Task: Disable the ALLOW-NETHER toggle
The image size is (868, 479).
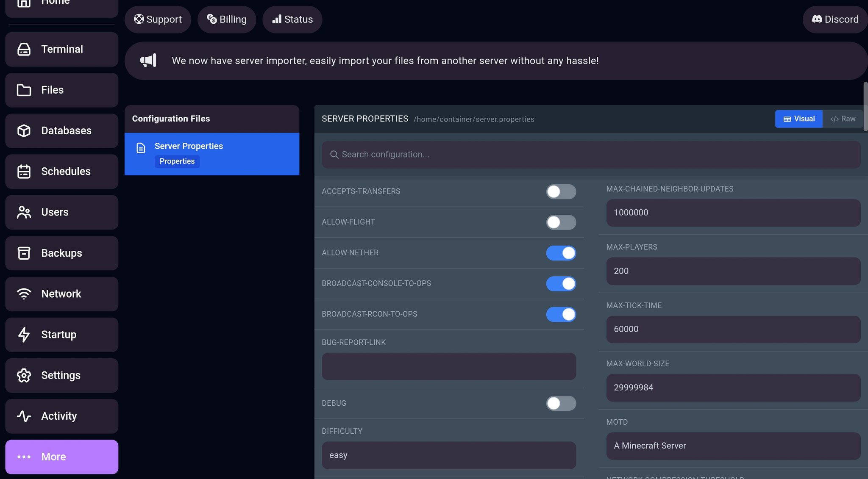Action: (x=561, y=253)
